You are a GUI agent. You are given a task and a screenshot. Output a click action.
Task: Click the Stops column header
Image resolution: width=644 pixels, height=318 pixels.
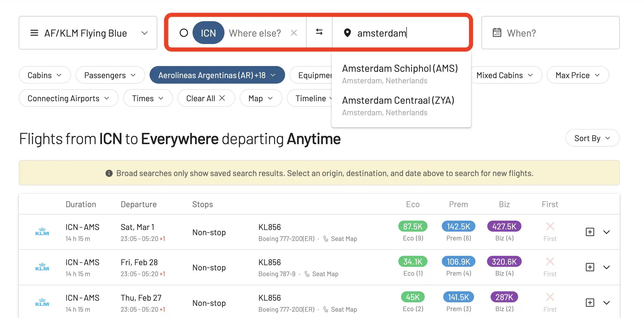coord(202,204)
